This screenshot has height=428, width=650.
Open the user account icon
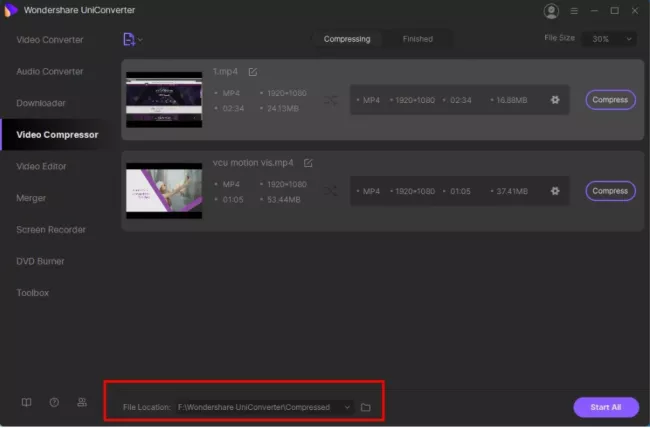[551, 11]
